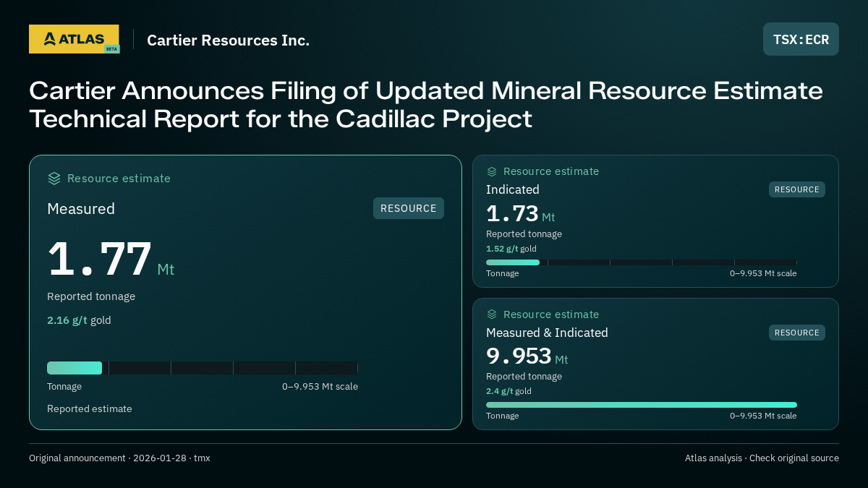
Task: Click the layers icon in Measured card
Action: tap(54, 179)
